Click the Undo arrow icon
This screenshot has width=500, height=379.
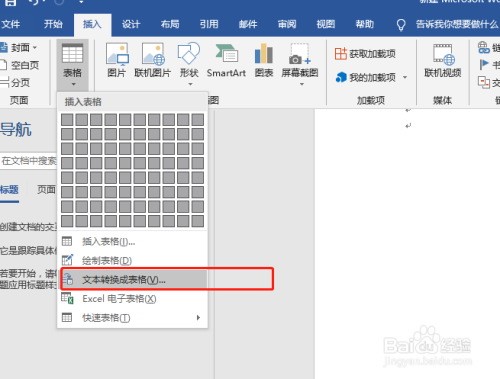coord(34,2)
